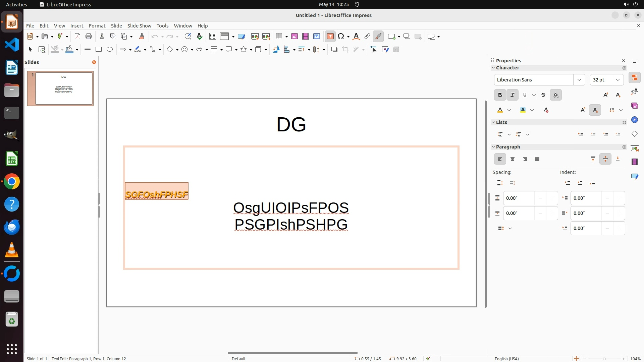This screenshot has width=644, height=362.
Task: Select the Ellipse drawing tool
Action: [x=110, y=50]
